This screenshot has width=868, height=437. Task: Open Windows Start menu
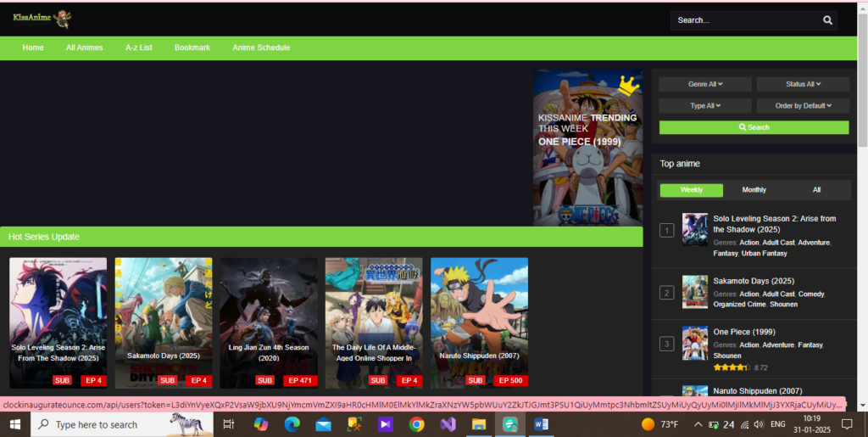click(15, 424)
